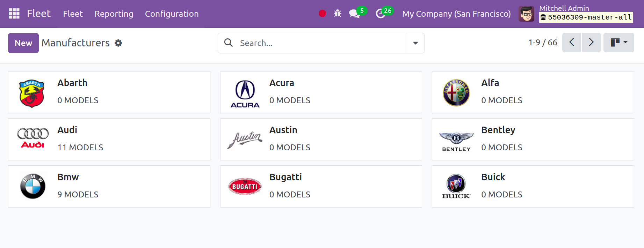The width and height of the screenshot is (644, 248).
Task: Click the Acura logo image
Action: coord(245,94)
